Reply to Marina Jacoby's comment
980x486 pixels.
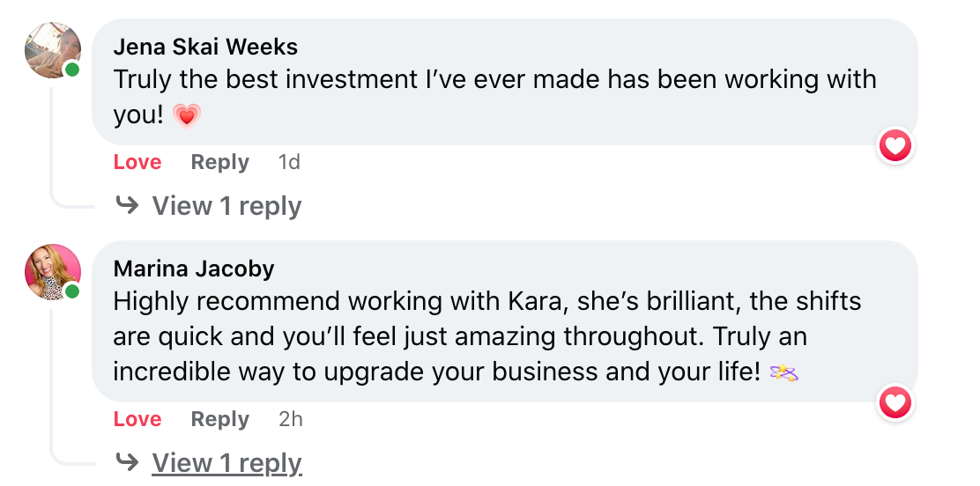220,419
